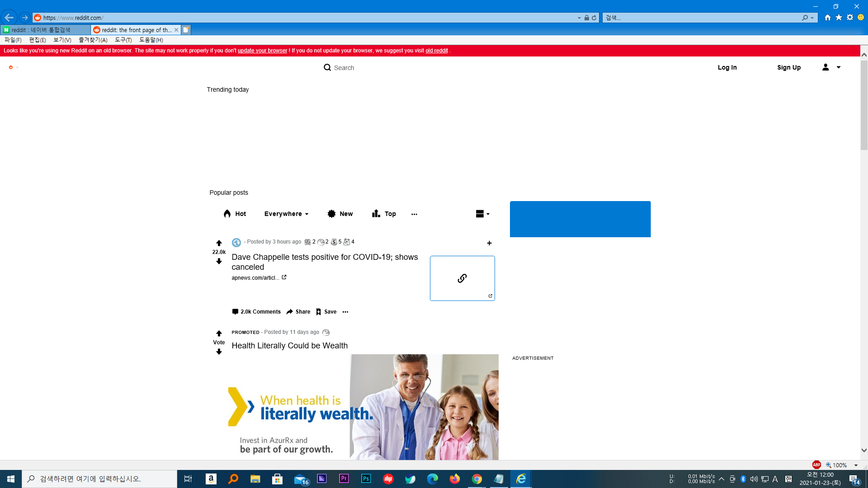Follow the old reddit link in the banner
The image size is (868, 488).
pyautogui.click(x=436, y=51)
